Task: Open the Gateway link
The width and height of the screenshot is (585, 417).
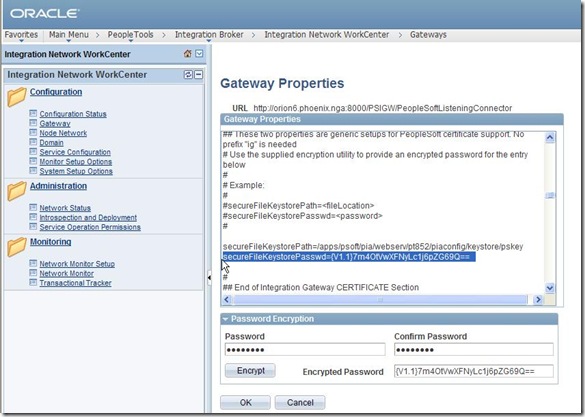Action: pyautogui.click(x=55, y=123)
